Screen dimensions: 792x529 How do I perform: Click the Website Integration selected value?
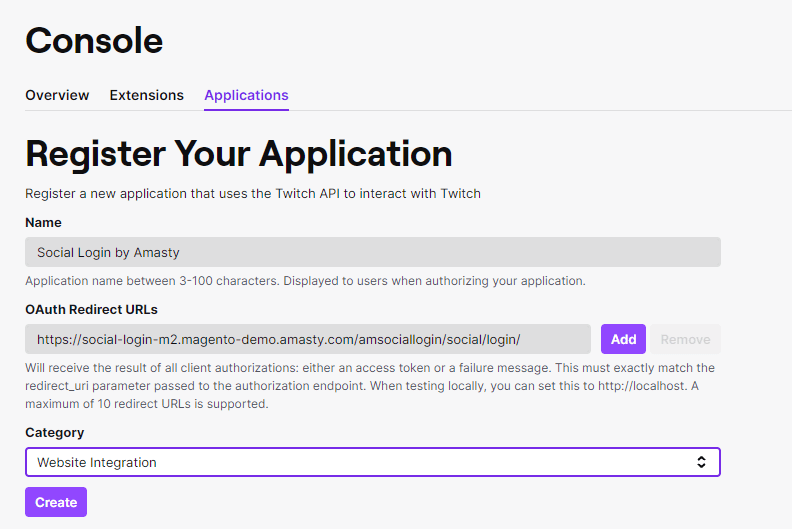pyautogui.click(x=97, y=462)
